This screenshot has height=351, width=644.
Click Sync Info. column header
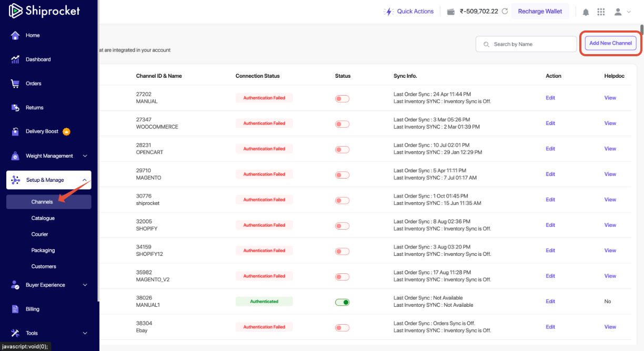405,76
